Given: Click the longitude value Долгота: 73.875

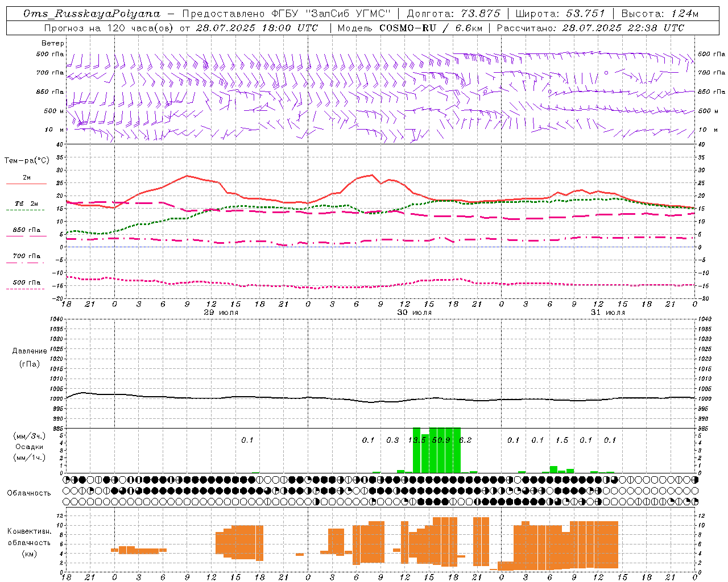Looking at the screenshot, I should pos(453,14).
